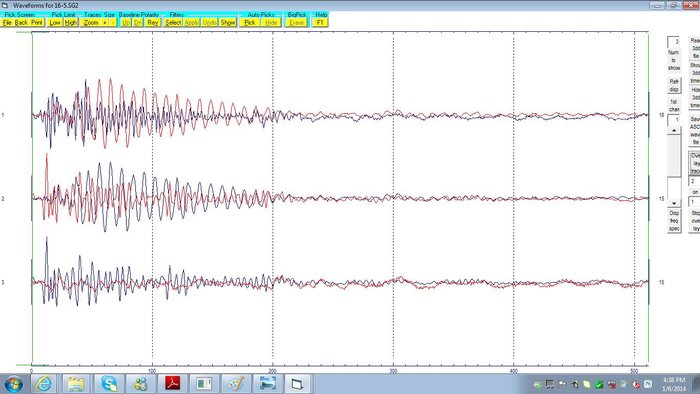700x394 pixels.
Task: Open Adobe Acrobat taskbar icon
Action: (173, 384)
